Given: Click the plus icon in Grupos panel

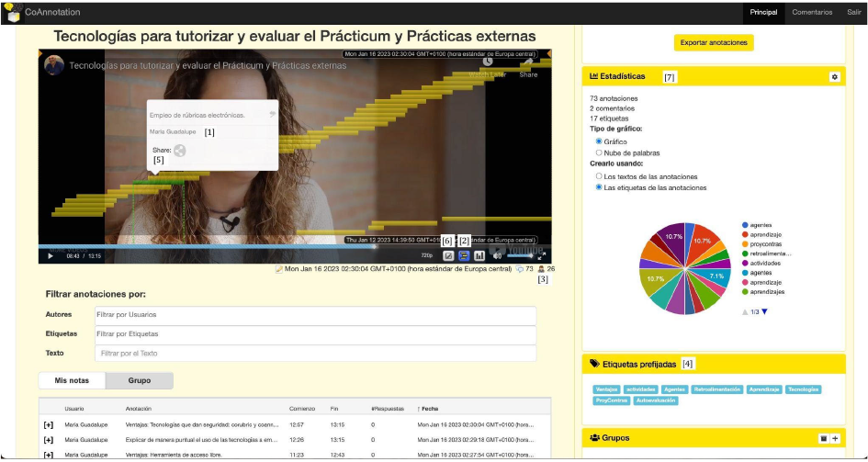Looking at the screenshot, I should coord(835,439).
